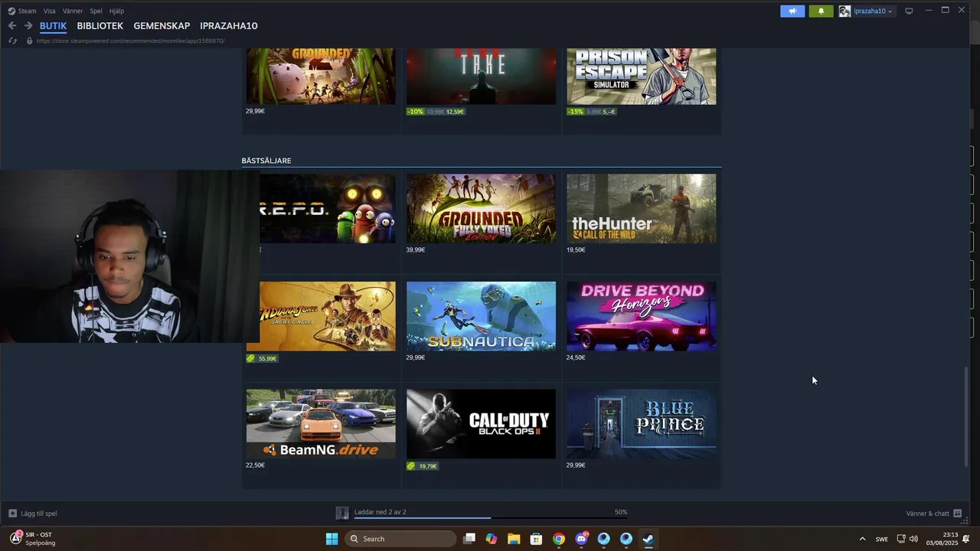Click the 24,50€ price label
Viewport: 980px width, 551px height.
point(576,357)
